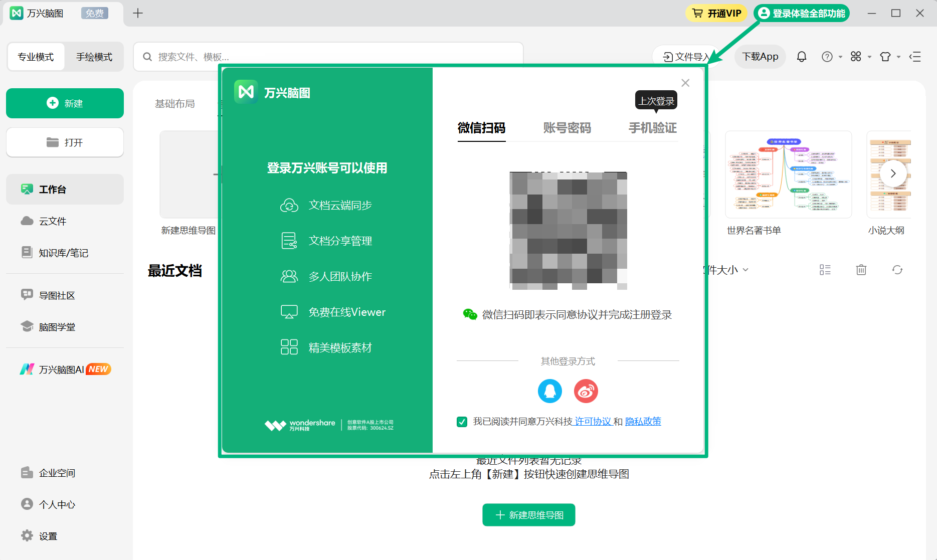This screenshot has height=560, width=937.
Task: Expand the help dropdown arrow
Action: (840, 57)
